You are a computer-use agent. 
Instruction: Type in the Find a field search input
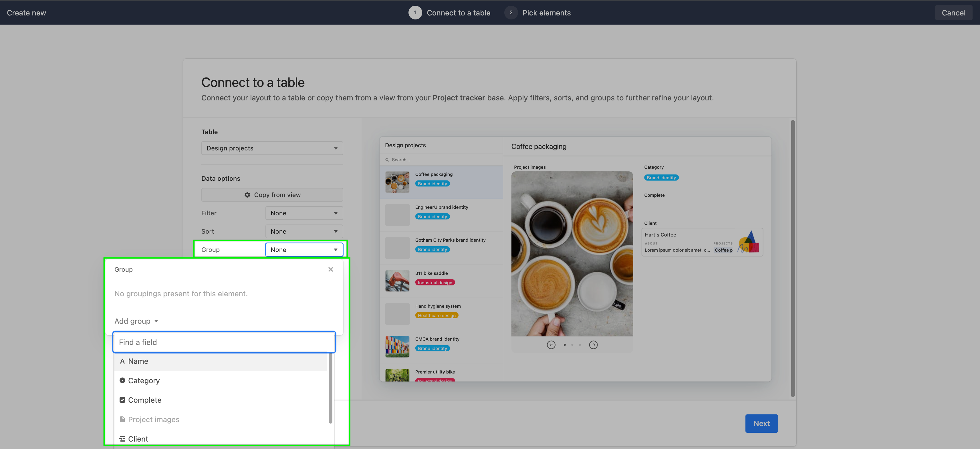[x=223, y=341]
